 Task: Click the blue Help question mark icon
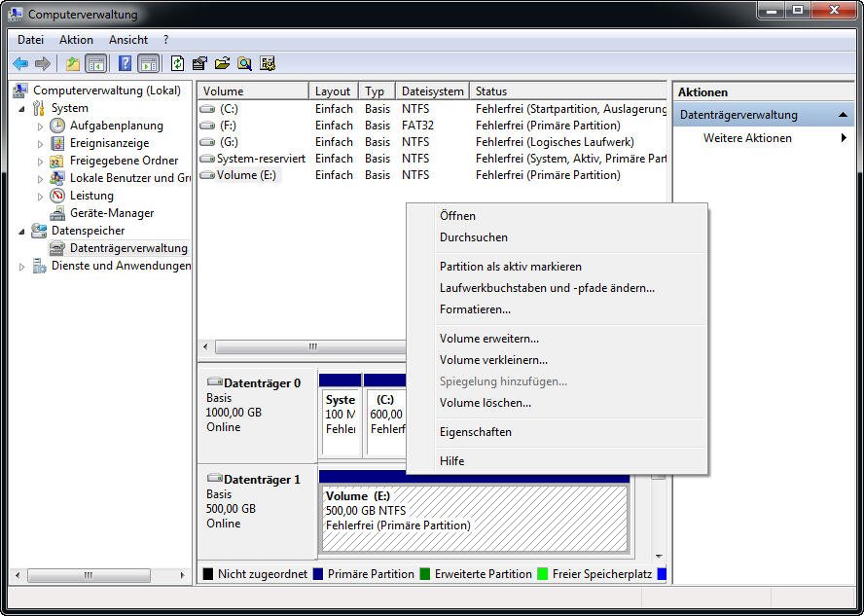(126, 64)
